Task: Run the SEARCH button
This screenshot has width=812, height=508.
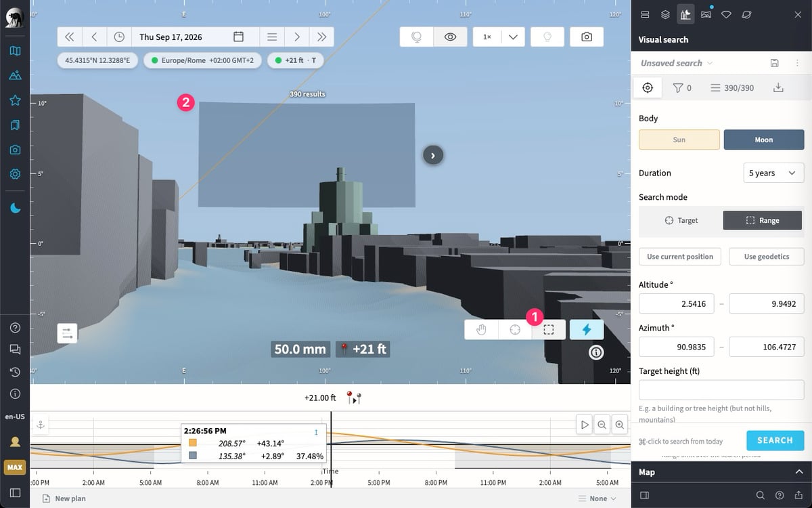Action: pos(775,440)
